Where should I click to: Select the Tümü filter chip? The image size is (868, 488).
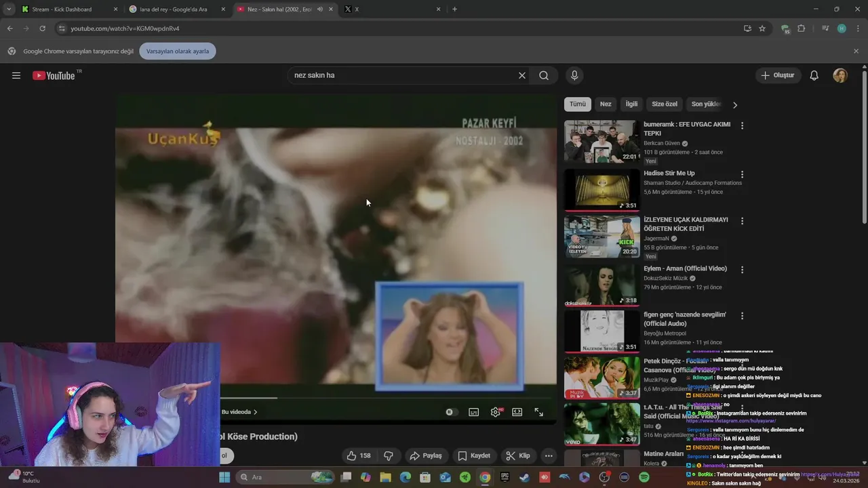(578, 104)
